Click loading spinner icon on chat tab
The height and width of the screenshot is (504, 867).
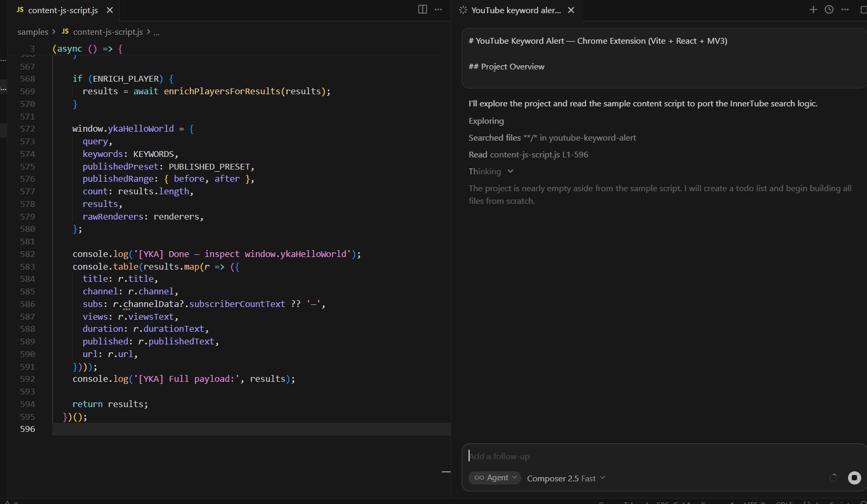(463, 10)
